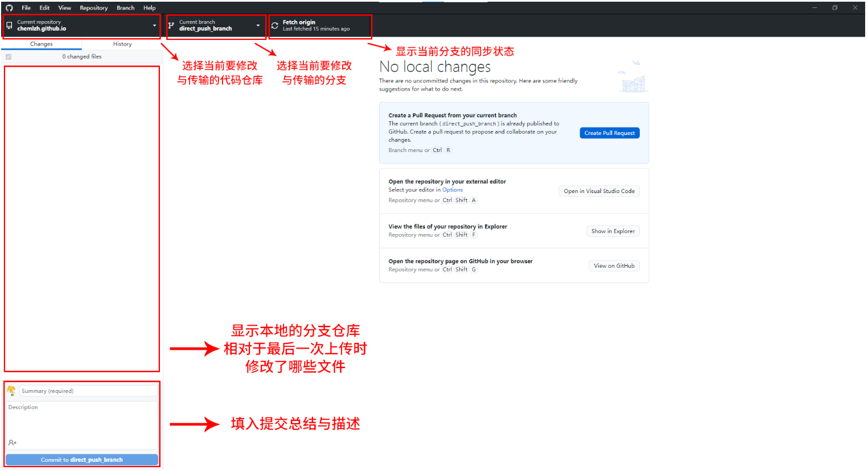Open the Repository menu
This screenshot has width=868, height=471.
[x=94, y=8]
